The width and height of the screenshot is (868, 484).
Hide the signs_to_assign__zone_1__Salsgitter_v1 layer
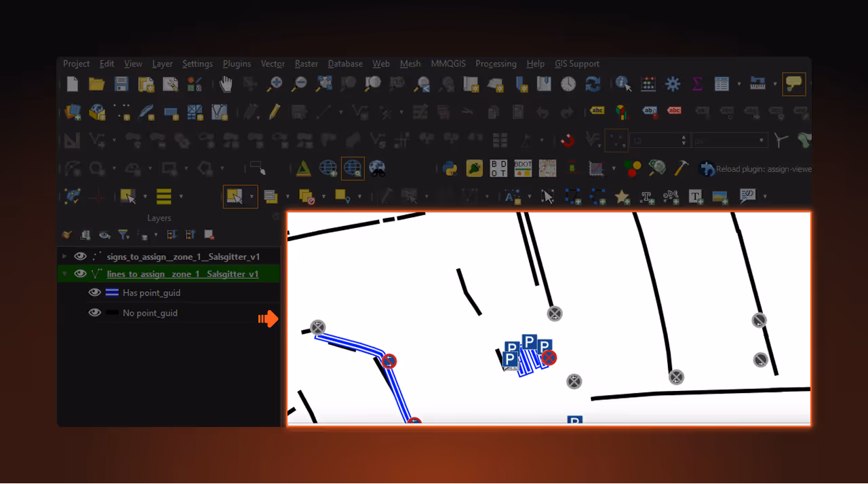coord(80,257)
